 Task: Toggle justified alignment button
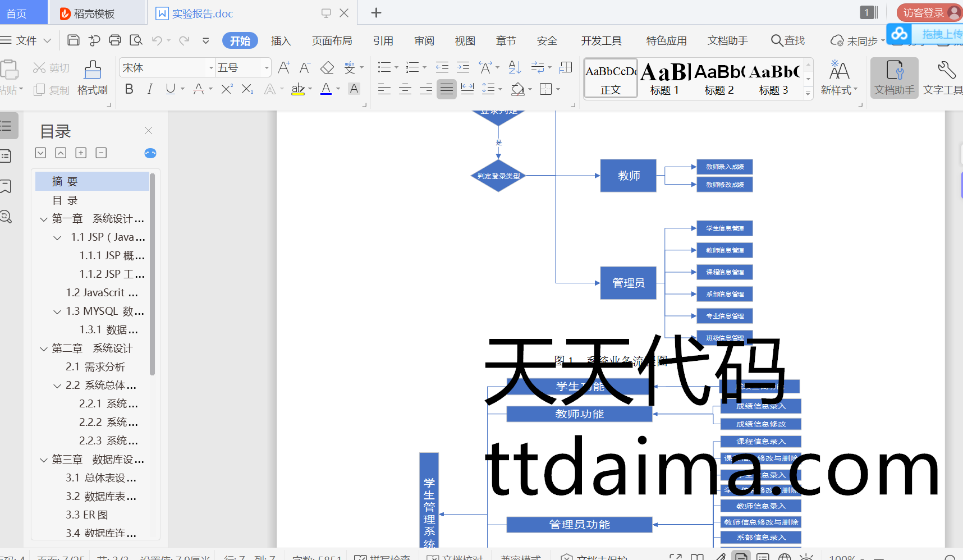(x=447, y=89)
